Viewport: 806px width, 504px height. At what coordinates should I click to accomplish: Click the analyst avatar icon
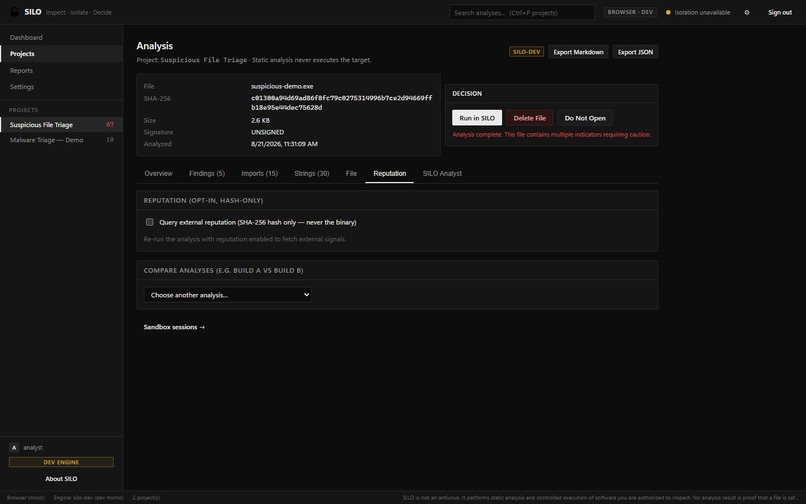pos(14,447)
